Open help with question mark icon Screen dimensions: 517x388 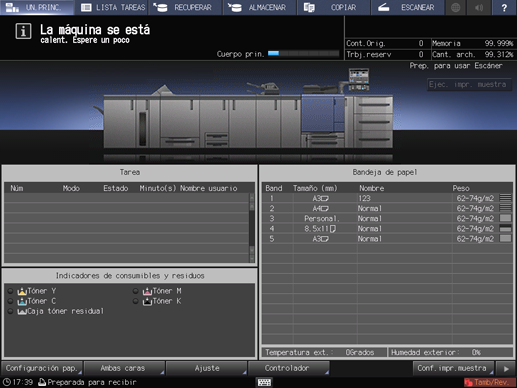click(504, 7)
